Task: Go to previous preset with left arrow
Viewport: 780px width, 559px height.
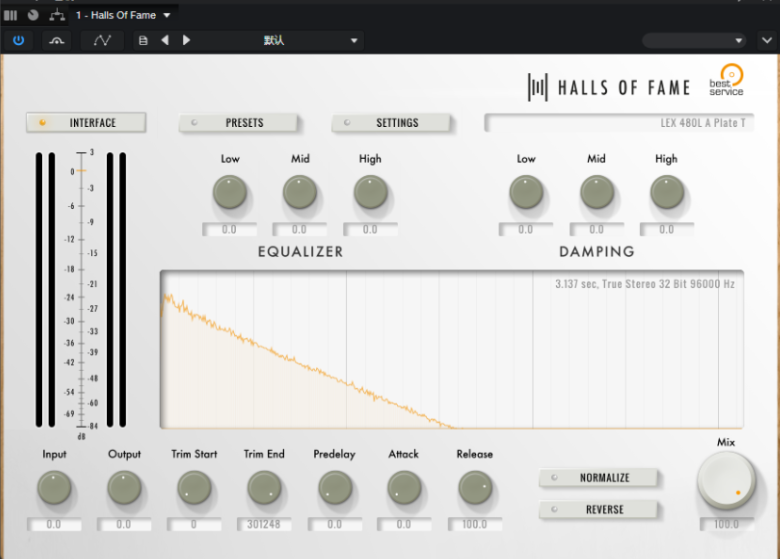Action: [x=165, y=40]
